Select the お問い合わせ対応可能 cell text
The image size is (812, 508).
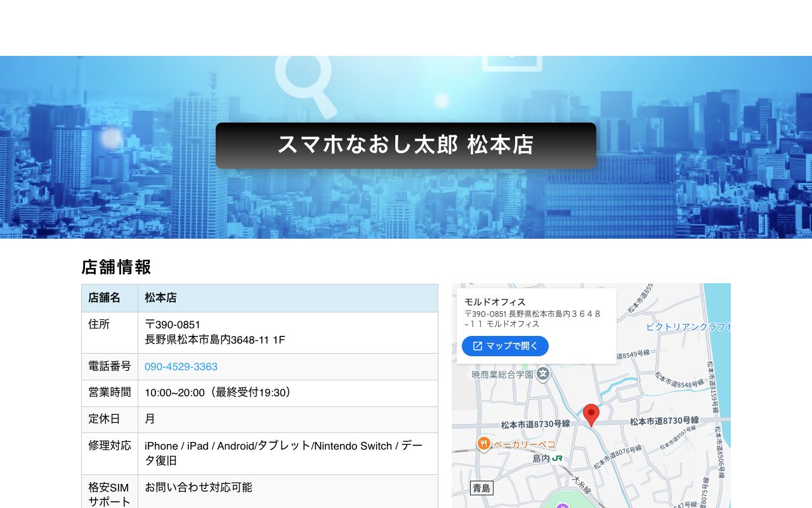(199, 488)
